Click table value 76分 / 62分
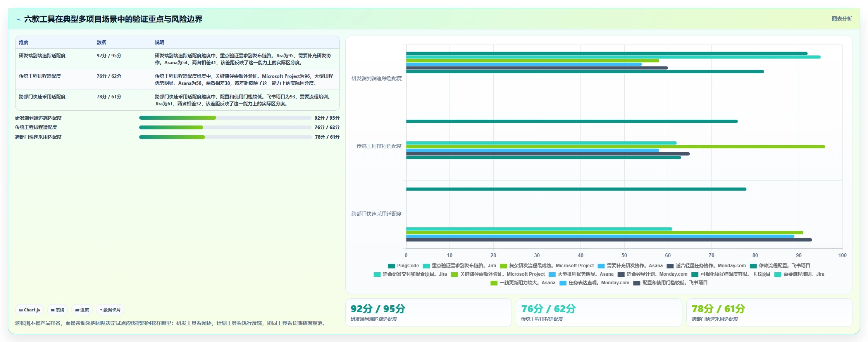This screenshot has width=868, height=342. [109, 76]
